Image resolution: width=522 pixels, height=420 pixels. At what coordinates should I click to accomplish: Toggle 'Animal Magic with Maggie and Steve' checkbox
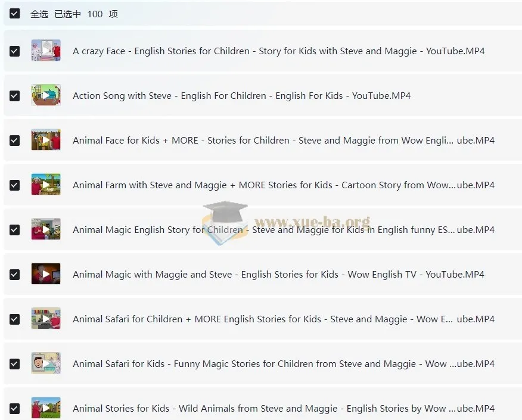tap(15, 275)
